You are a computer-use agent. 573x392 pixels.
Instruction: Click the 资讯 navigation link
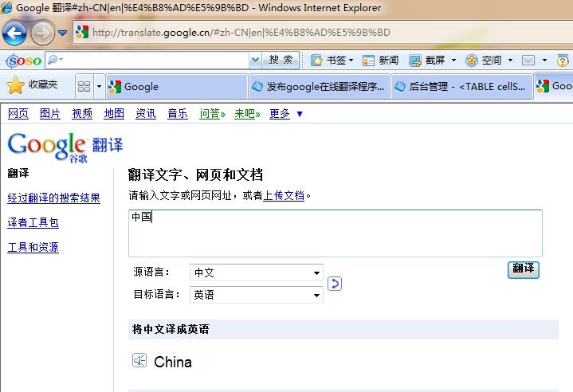click(146, 114)
